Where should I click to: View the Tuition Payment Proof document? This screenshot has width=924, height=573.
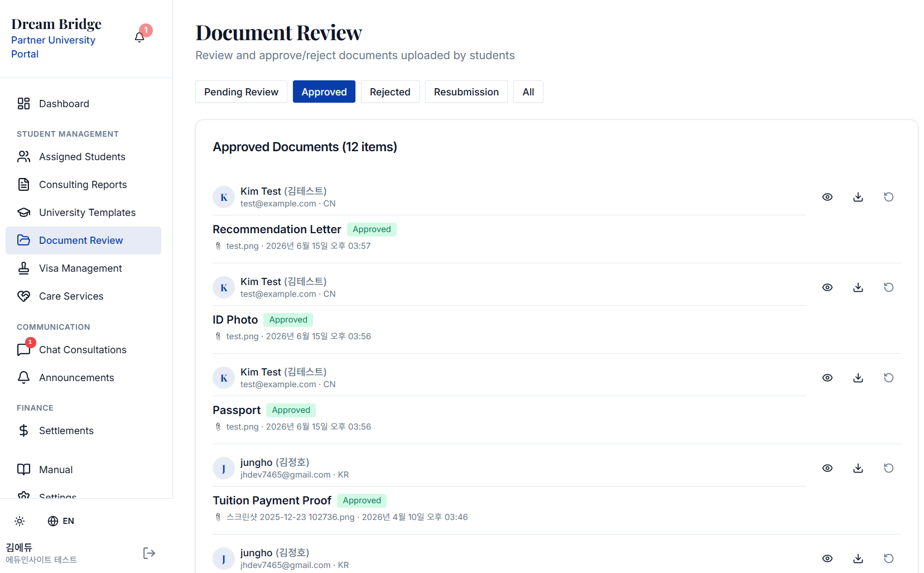click(827, 468)
